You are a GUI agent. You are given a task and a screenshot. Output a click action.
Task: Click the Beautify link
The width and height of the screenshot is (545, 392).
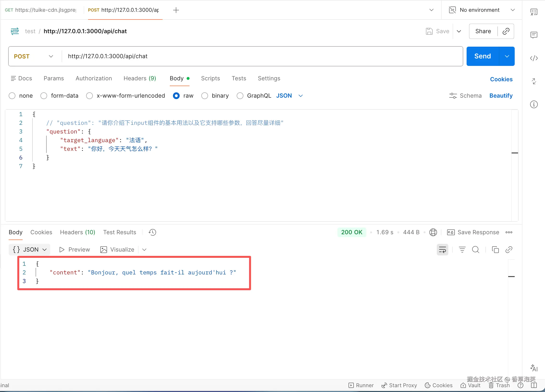tap(501, 96)
